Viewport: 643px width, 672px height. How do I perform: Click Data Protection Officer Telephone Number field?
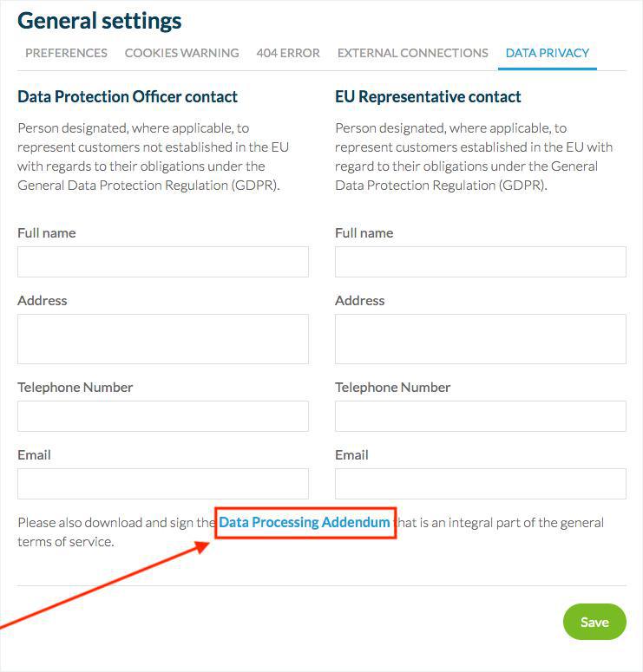coord(163,416)
